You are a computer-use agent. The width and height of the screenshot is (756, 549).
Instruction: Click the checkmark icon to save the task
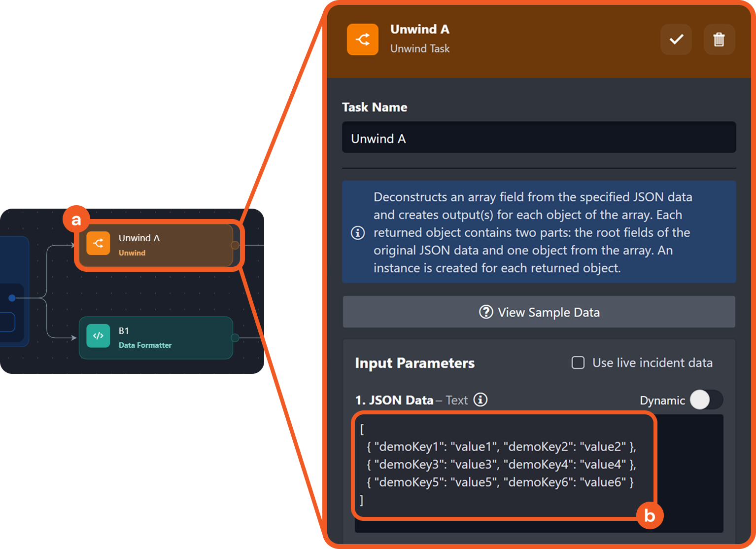pos(676,39)
